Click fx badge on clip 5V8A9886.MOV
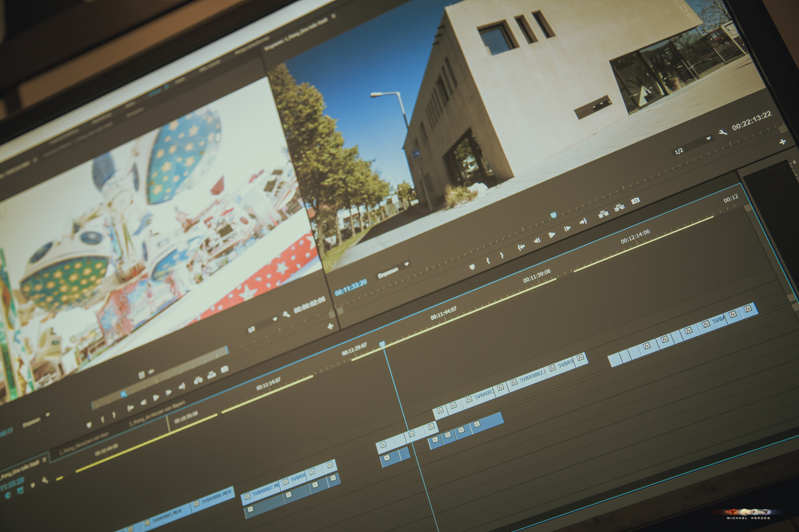Screen dimensions: 799x532 [196, 503]
